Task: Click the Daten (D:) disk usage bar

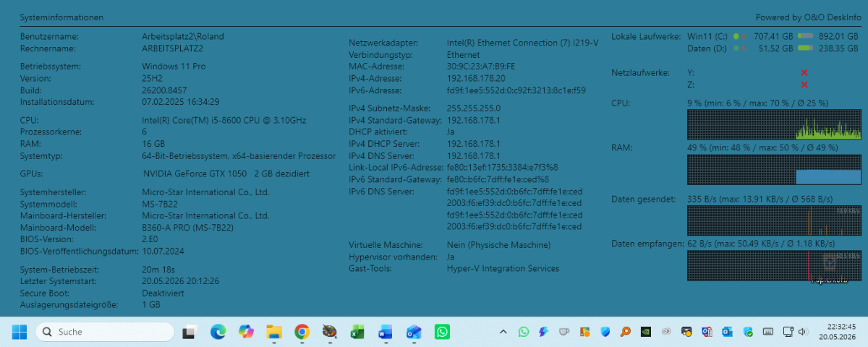Action: tap(807, 48)
